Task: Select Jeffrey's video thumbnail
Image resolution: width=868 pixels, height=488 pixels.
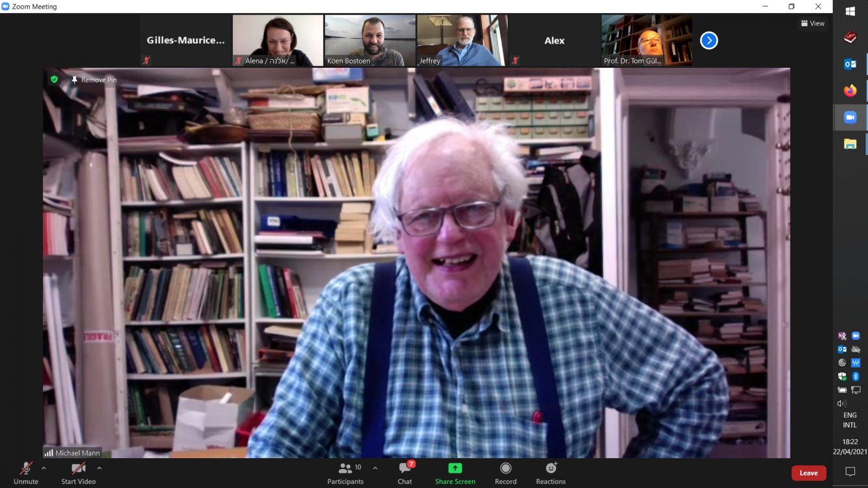Action: click(462, 40)
